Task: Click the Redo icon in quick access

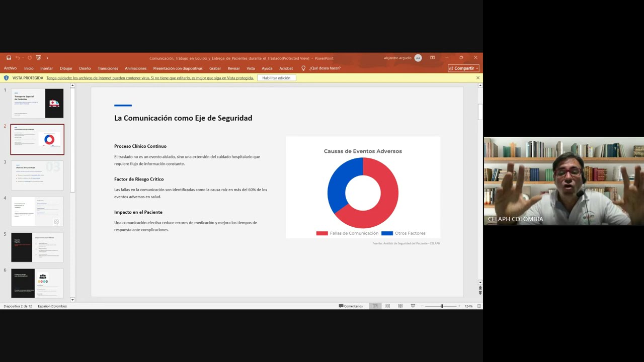Action: [x=29, y=58]
